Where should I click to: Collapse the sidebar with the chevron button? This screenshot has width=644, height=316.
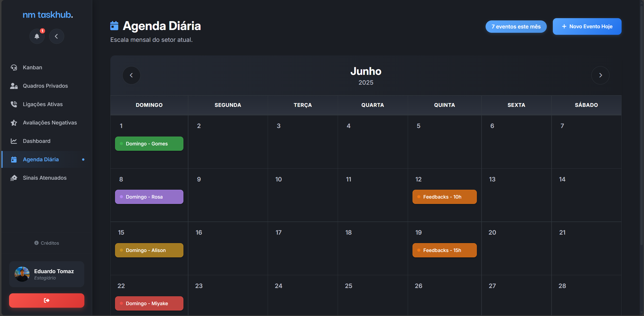(x=56, y=36)
